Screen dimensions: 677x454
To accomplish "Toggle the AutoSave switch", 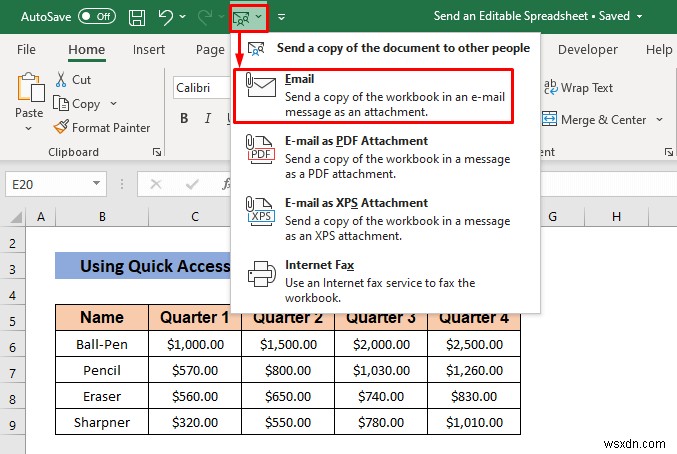I will (97, 16).
